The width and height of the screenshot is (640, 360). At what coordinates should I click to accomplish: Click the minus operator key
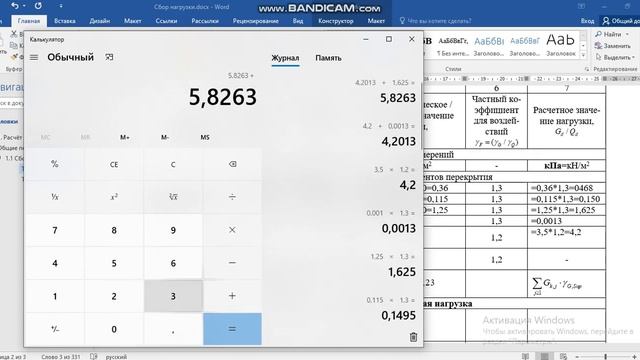pos(232,263)
